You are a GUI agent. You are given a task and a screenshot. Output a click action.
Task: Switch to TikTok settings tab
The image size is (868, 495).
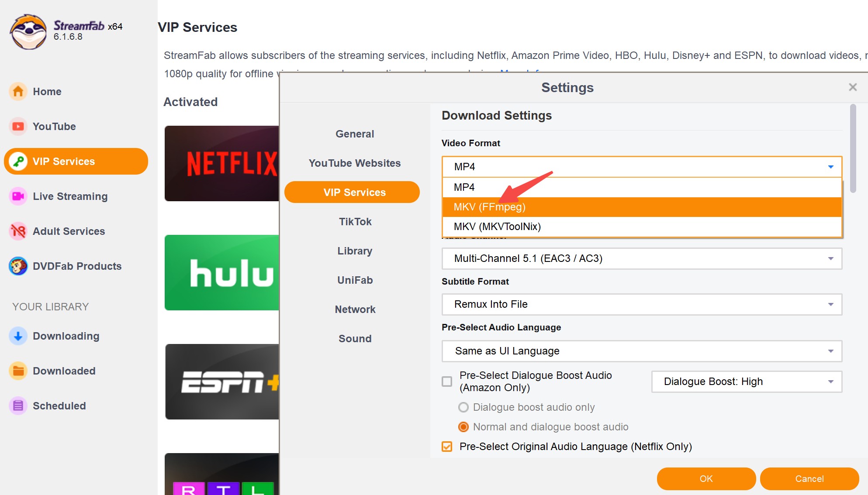click(355, 222)
